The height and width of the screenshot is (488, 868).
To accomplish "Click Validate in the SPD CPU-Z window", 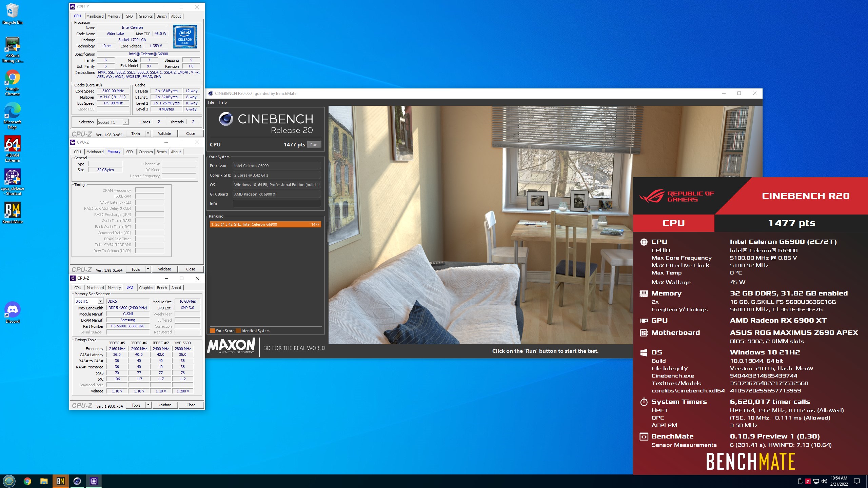I will [165, 405].
